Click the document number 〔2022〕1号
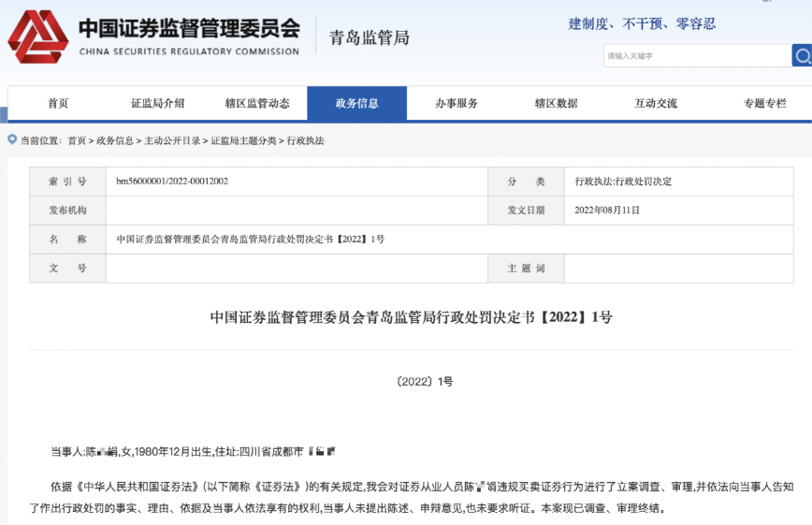The image size is (812, 525). tap(424, 382)
